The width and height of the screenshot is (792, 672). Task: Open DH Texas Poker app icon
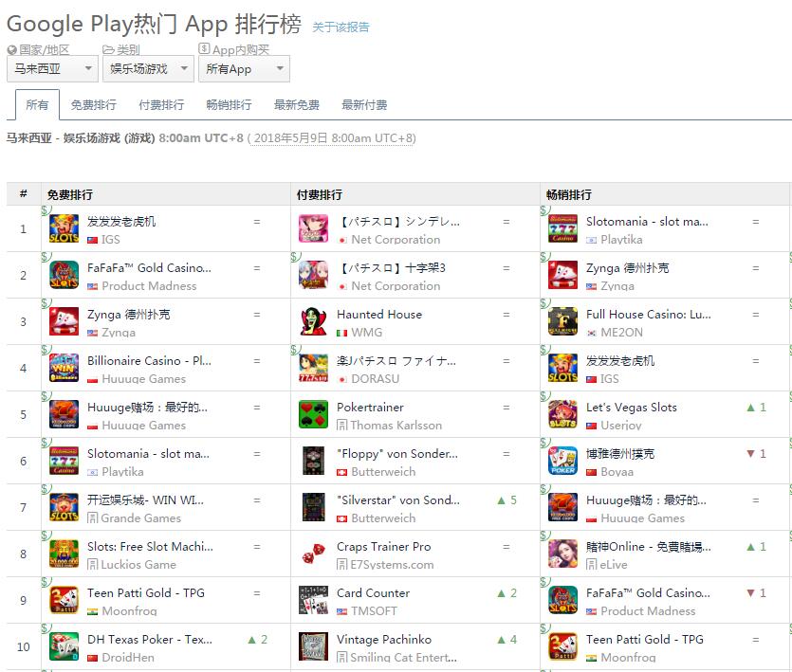click(64, 646)
